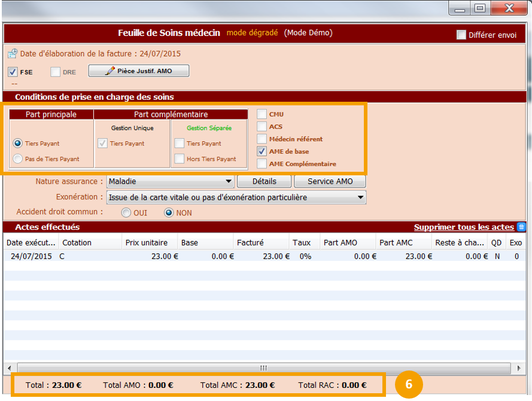Click the Pièce Justif. AMO pencil button
Image resolution: width=532 pixels, height=401 pixels.
coord(139,71)
